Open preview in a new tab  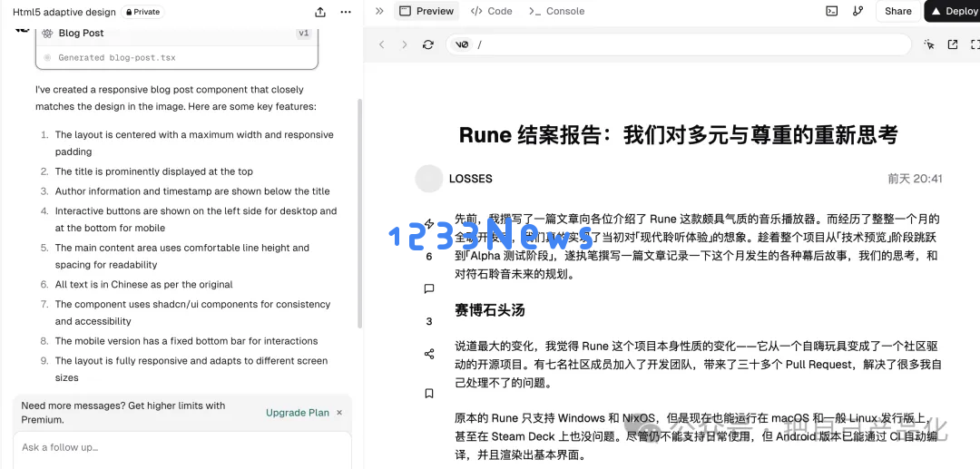pyautogui.click(x=953, y=44)
